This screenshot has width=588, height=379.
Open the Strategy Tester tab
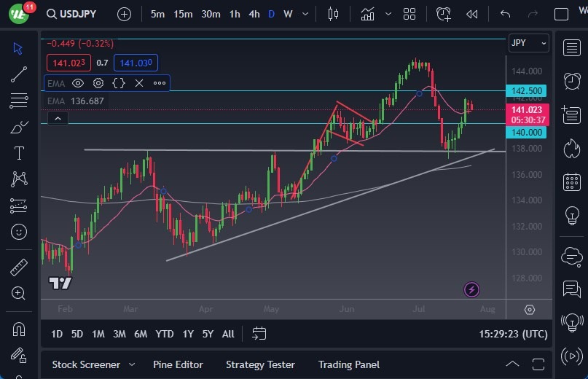pos(260,364)
